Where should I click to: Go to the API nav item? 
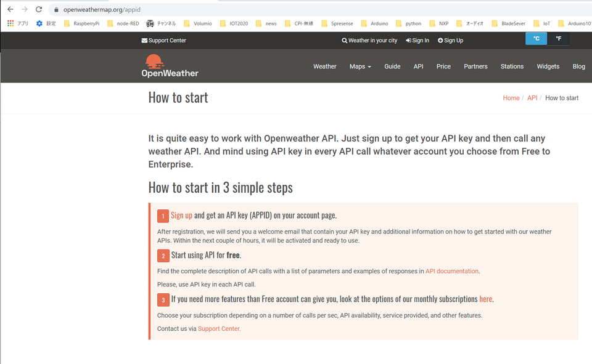click(418, 67)
